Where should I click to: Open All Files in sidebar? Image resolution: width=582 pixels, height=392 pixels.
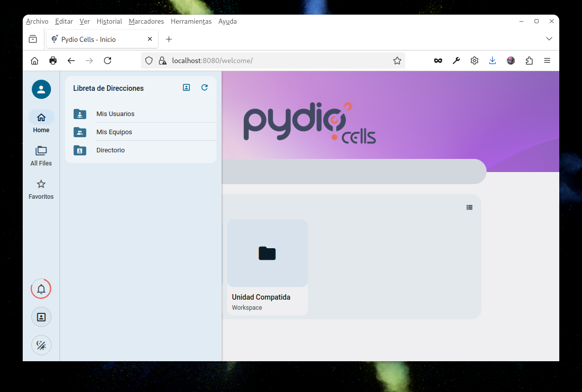click(41, 156)
